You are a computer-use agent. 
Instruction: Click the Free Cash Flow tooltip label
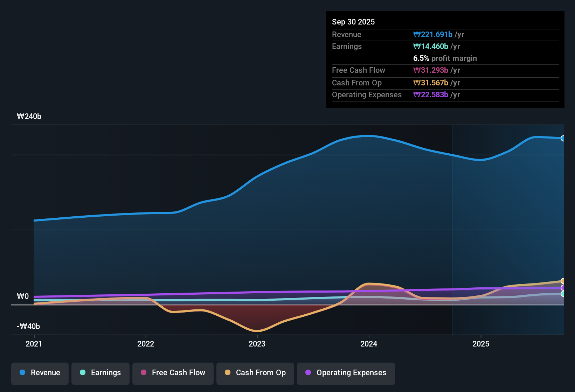(359, 70)
